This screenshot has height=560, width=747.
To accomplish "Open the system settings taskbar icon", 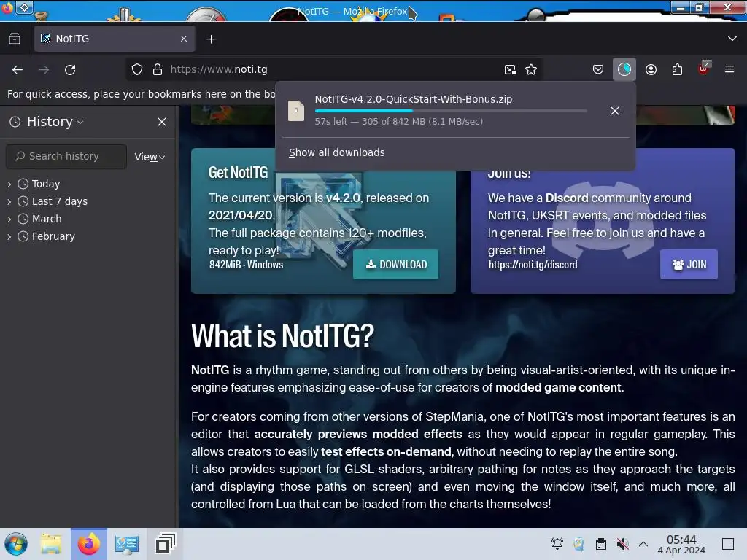I will (x=127, y=544).
